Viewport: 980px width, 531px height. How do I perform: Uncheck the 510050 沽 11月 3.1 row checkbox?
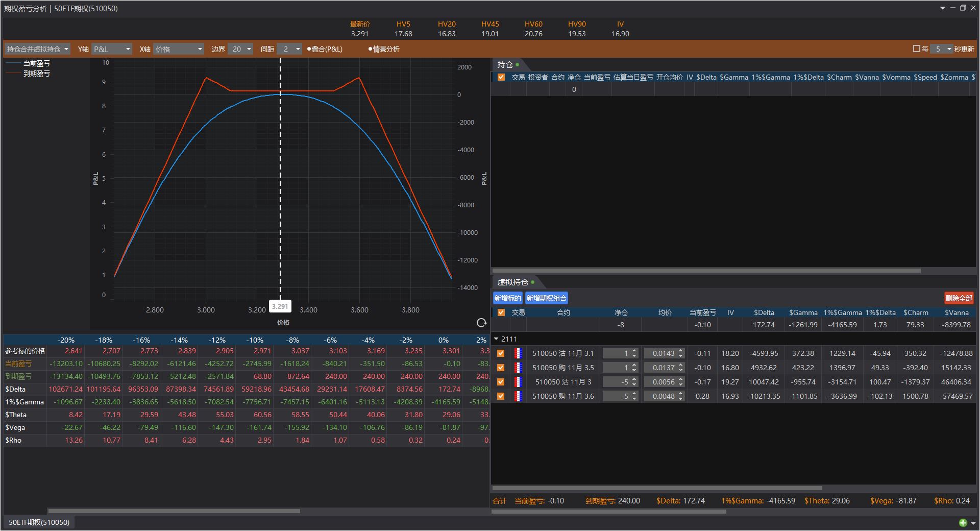click(501, 353)
